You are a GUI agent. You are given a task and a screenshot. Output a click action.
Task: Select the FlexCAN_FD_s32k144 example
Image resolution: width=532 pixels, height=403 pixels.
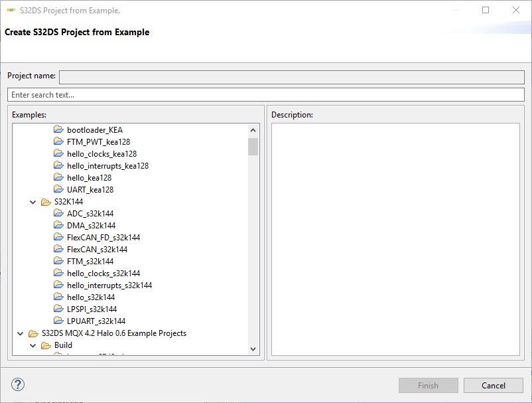103,237
